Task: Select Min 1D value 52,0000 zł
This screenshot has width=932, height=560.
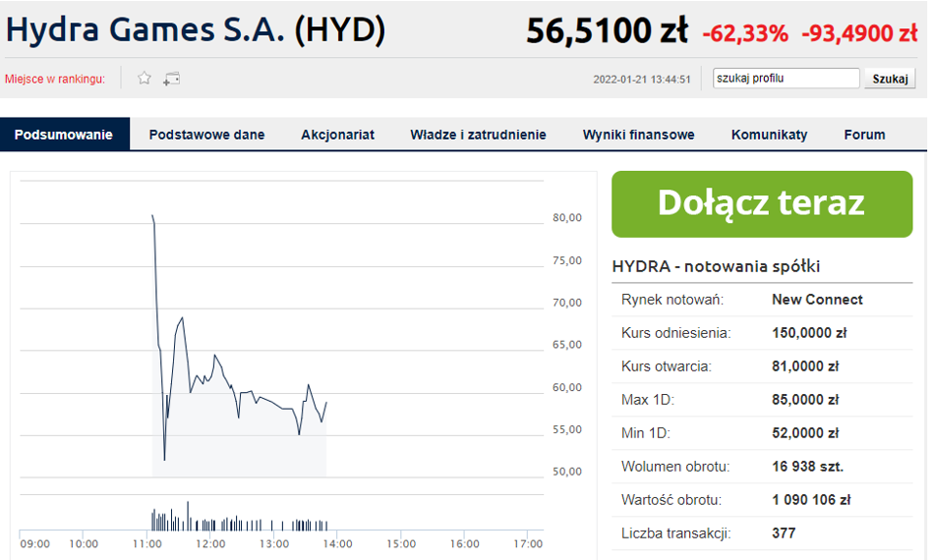Action: (x=805, y=433)
